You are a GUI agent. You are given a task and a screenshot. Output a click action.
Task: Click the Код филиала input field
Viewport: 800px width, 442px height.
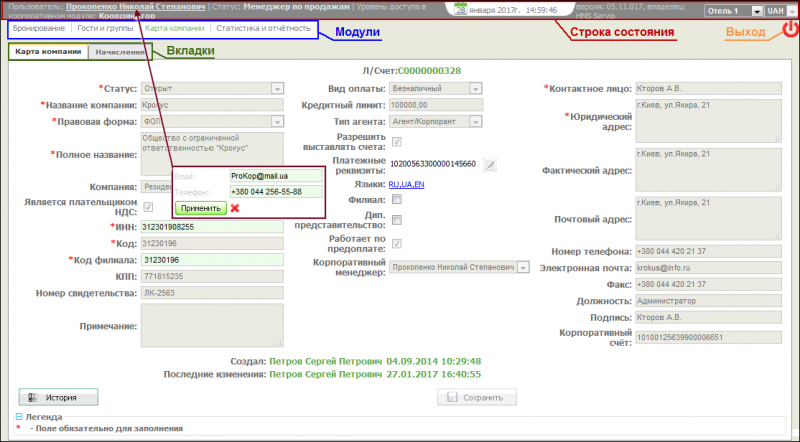click(212, 260)
